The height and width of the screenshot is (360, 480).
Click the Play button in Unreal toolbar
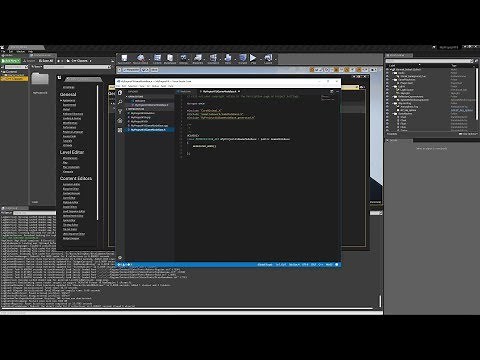point(253,59)
